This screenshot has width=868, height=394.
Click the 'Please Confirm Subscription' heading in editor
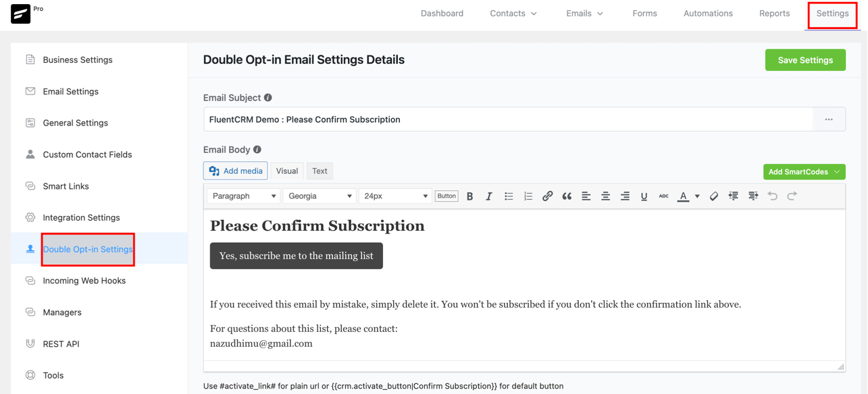[317, 226]
